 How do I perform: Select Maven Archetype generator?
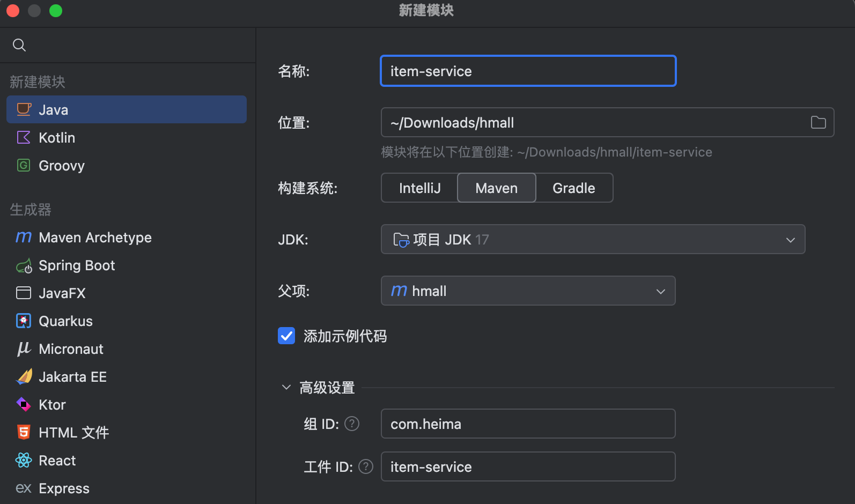tap(127, 237)
